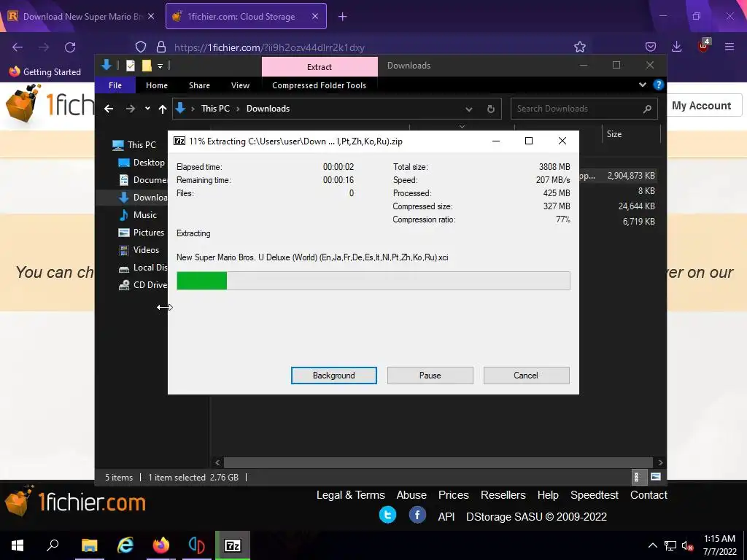Open the 1fichier Twitter icon
The width and height of the screenshot is (747, 560).
[x=387, y=516]
